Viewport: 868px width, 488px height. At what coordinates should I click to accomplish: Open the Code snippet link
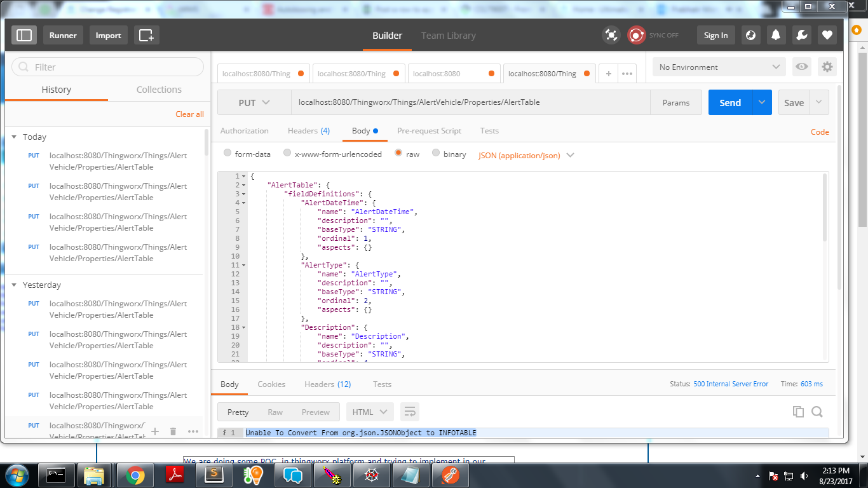tap(820, 132)
